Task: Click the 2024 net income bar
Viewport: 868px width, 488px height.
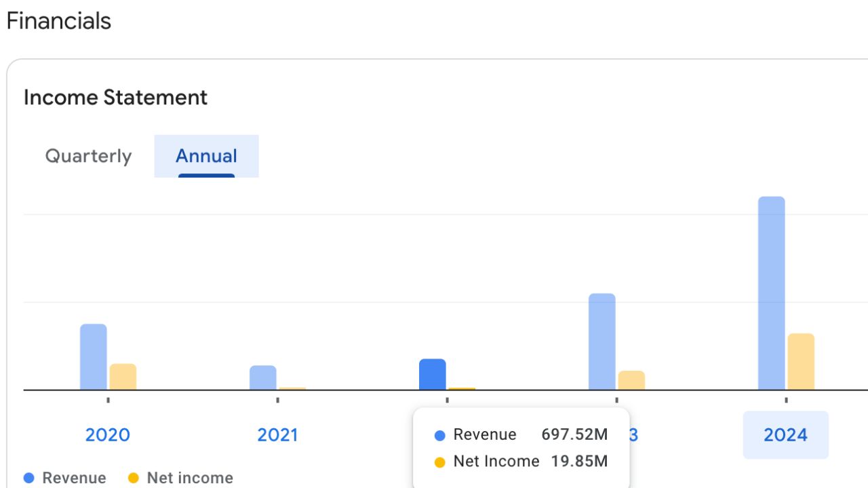Action: click(x=801, y=361)
